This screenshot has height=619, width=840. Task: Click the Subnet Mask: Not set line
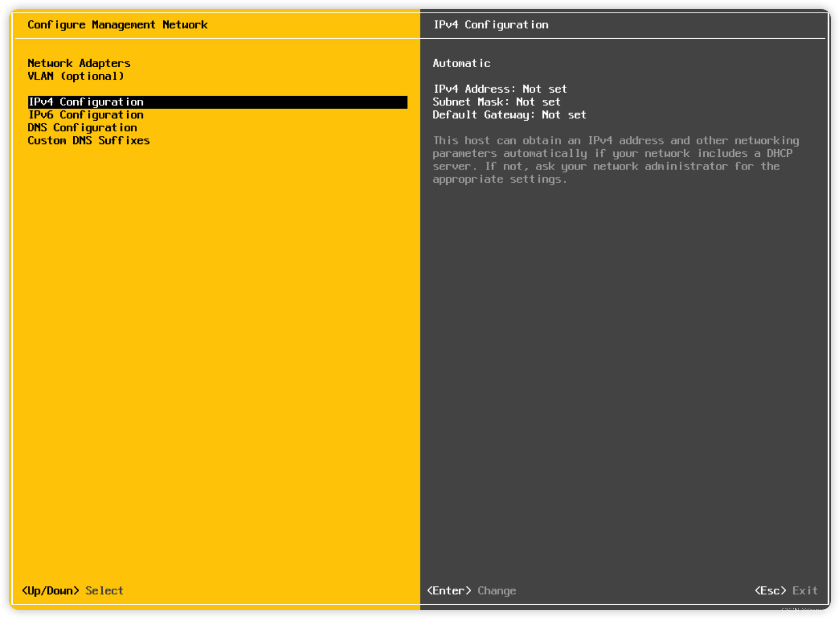click(x=496, y=102)
